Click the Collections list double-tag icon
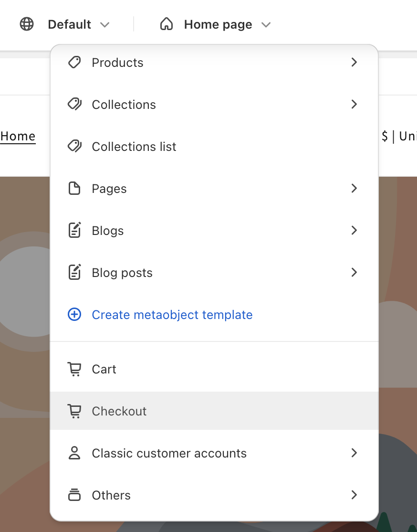Image resolution: width=417 pixels, height=532 pixels. coord(74,147)
